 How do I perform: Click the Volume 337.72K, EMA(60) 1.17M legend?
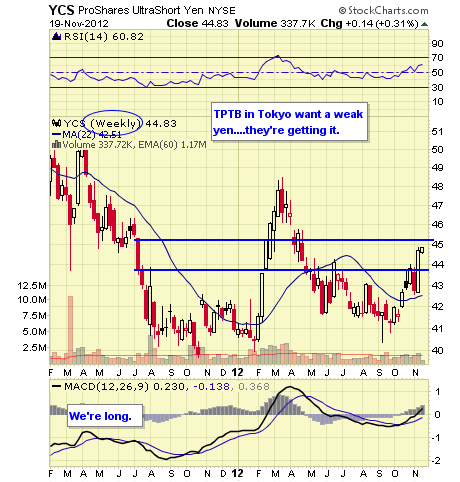pos(134,145)
